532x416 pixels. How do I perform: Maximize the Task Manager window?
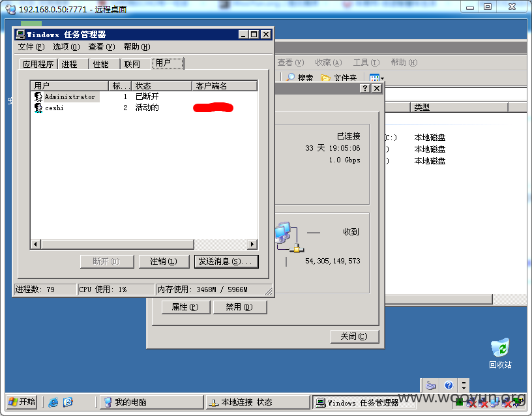tap(254, 35)
